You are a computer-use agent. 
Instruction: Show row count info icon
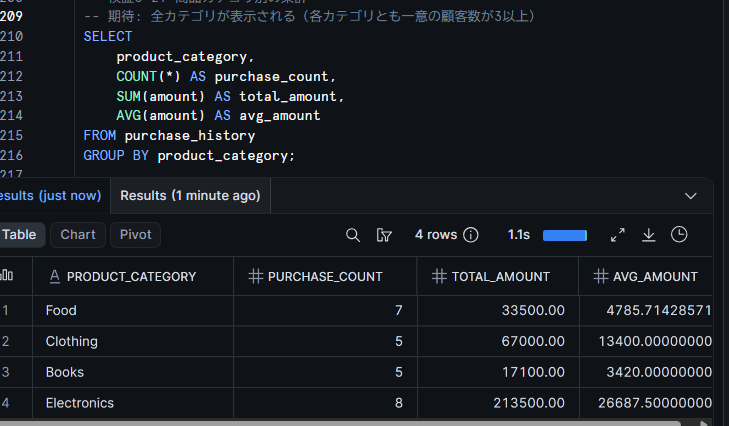(x=471, y=235)
